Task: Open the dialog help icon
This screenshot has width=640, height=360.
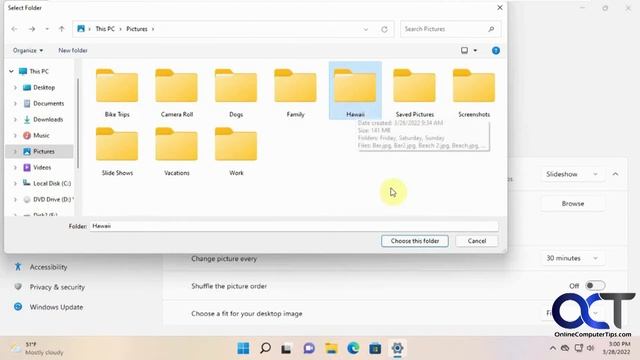Action: click(496, 51)
